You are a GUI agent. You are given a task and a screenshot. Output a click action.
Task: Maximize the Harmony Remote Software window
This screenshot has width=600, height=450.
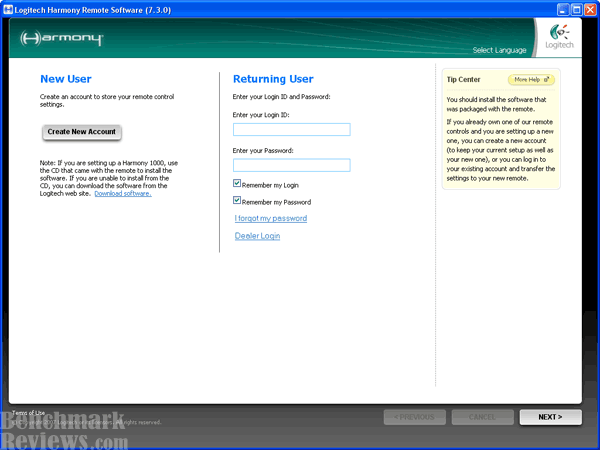[x=574, y=8]
